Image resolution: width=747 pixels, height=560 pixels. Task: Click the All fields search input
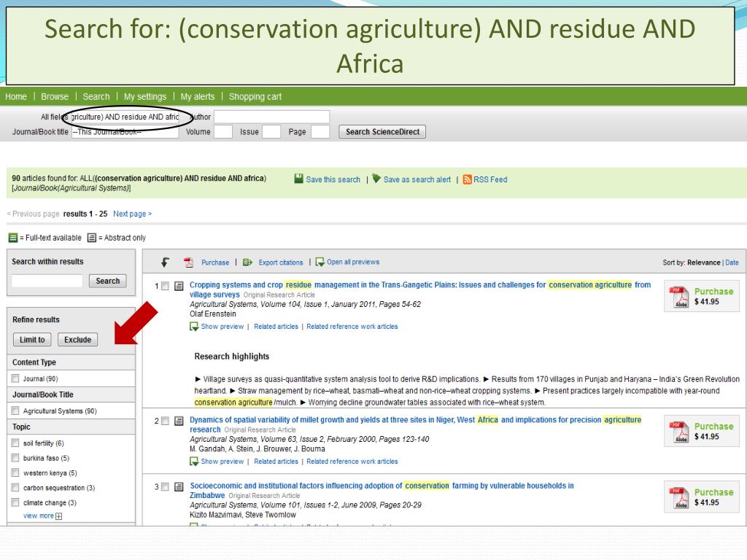[125, 117]
